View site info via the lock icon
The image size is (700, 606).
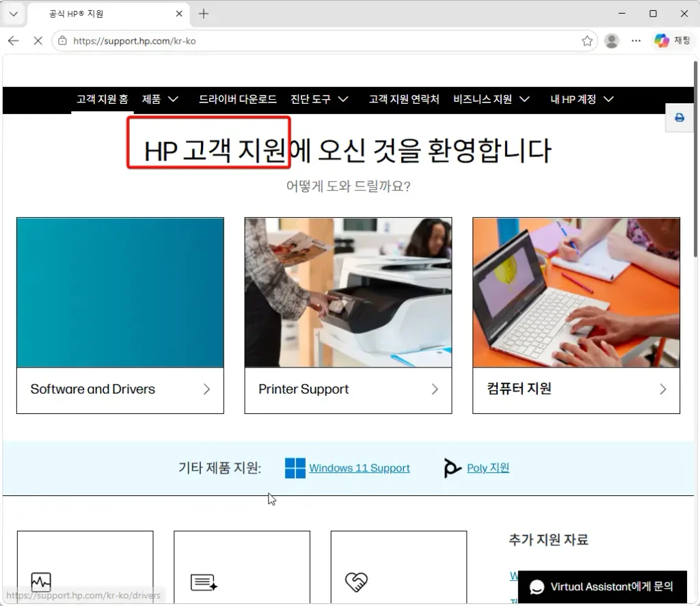(x=62, y=40)
